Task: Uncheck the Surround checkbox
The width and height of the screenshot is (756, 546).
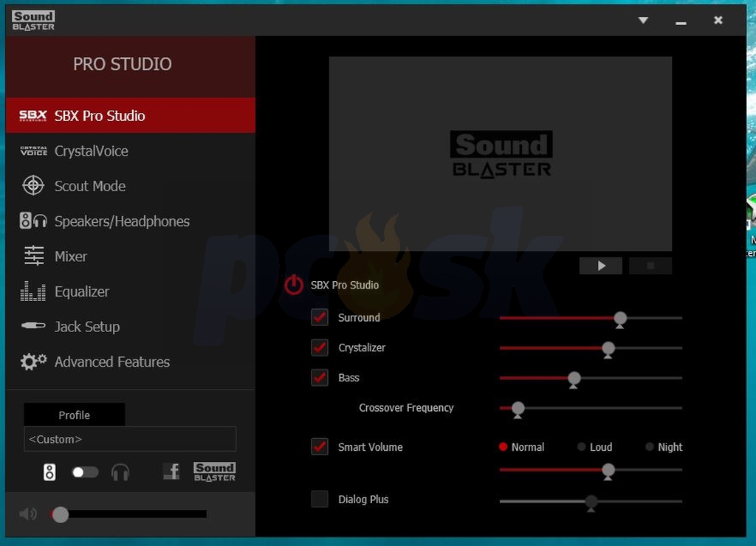Action: (320, 317)
